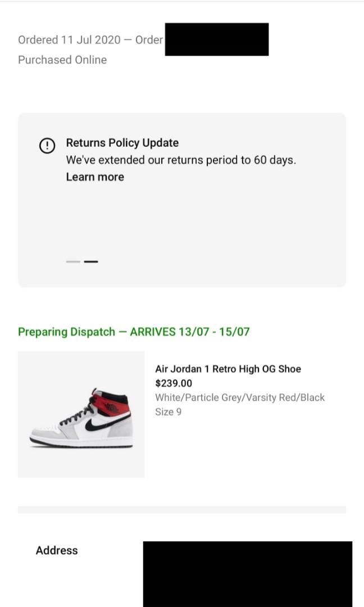Viewport: 364px width, 607px height.
Task: Click the exclamation mark inside the circle icon
Action: 47,146
